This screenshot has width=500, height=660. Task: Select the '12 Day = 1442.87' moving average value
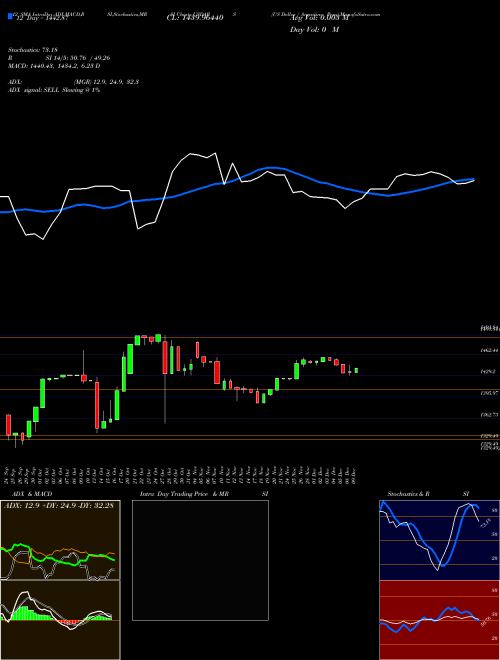click(x=41, y=18)
